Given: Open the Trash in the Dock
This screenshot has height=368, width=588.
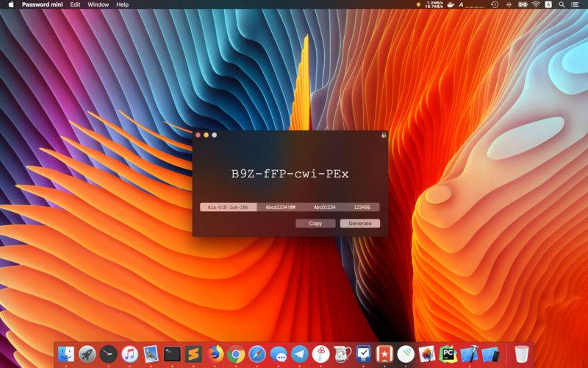Looking at the screenshot, I should click(521, 354).
